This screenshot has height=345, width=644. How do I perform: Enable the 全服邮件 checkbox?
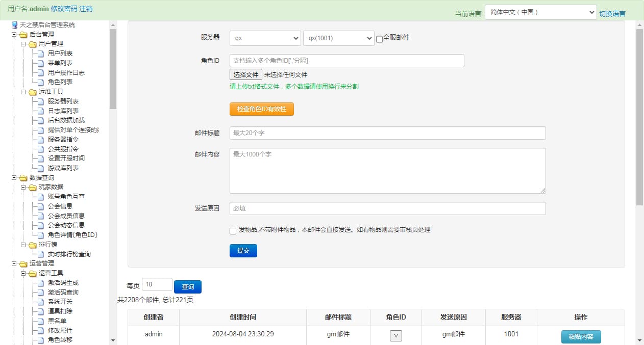(379, 39)
